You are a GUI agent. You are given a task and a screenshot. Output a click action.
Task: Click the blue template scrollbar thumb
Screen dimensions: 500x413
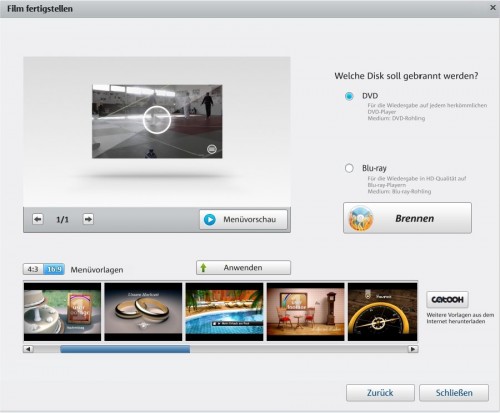pos(125,349)
